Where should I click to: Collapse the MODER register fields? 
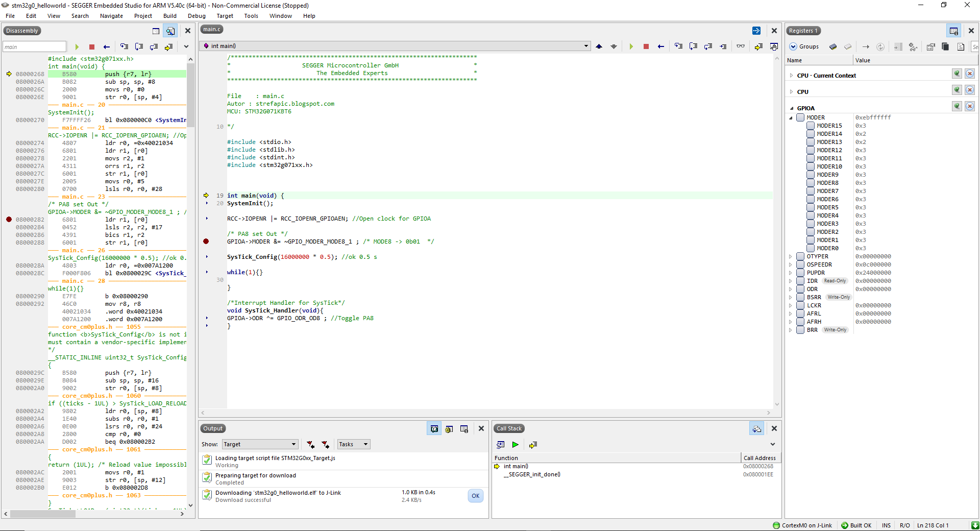[791, 117]
